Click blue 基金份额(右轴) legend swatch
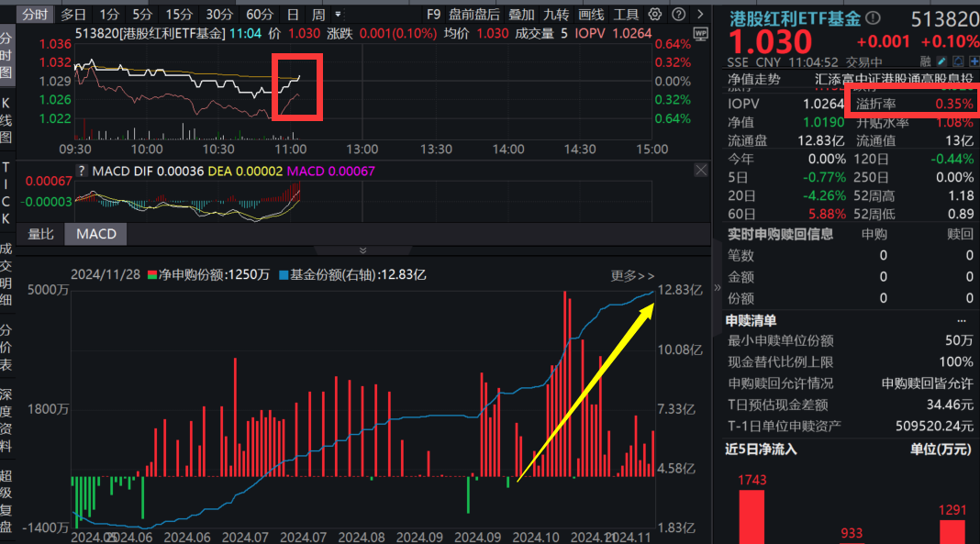980x544 pixels. (x=284, y=275)
